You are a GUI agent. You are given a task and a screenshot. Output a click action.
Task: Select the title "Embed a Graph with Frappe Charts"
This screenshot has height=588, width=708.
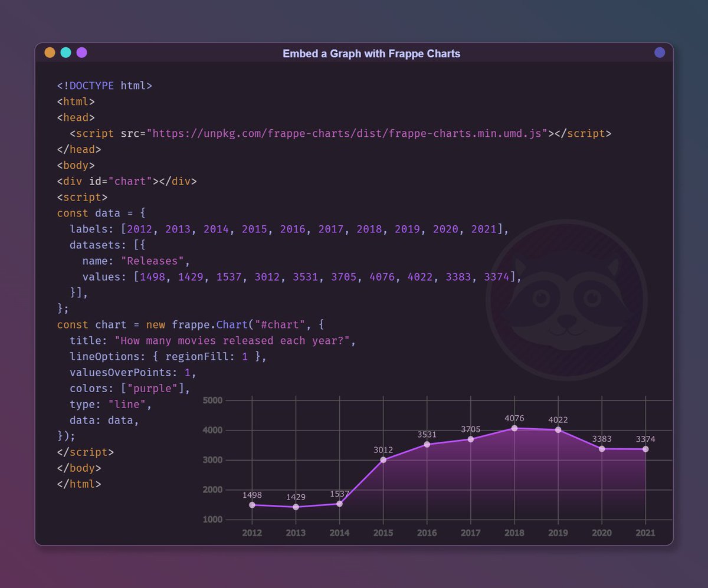pos(372,54)
